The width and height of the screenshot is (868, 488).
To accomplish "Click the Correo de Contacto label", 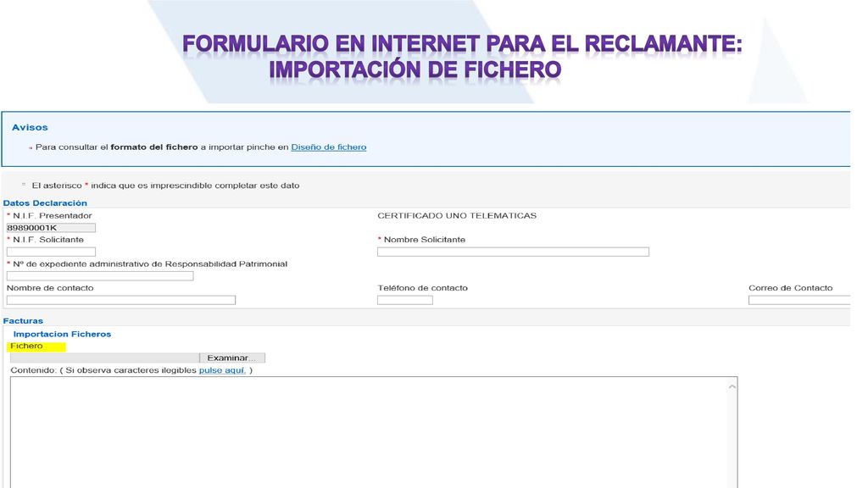I will tap(791, 288).
